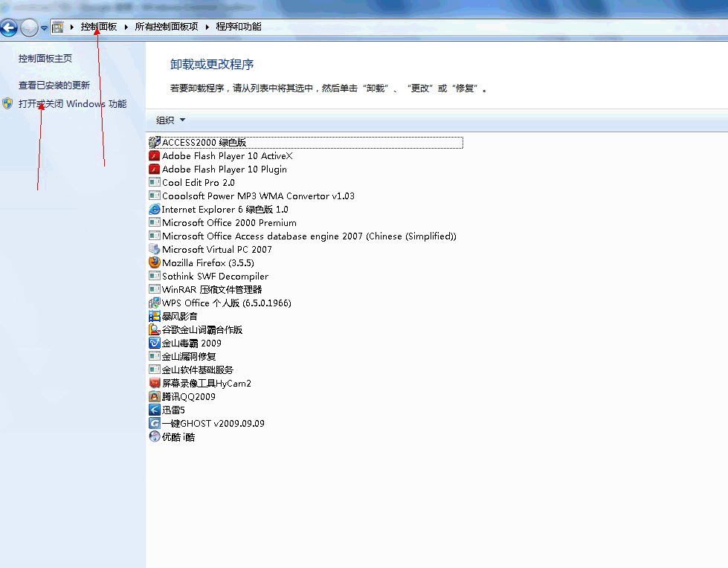Select text Cooolsoft Power MP3 WMA Convertor v1.03

pyautogui.click(x=258, y=196)
